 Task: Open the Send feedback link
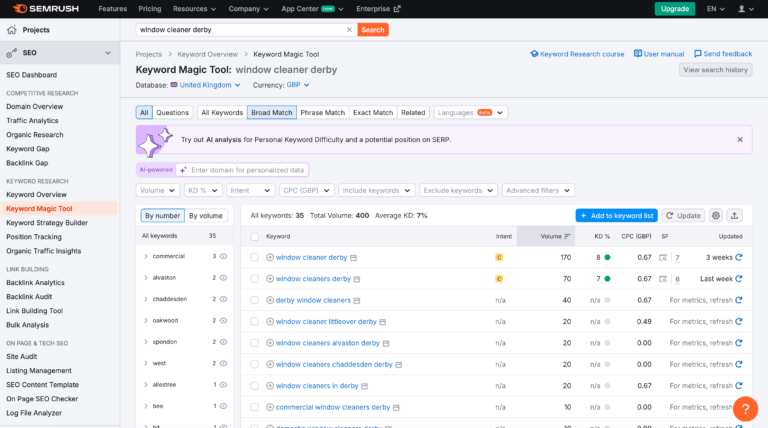coord(722,54)
